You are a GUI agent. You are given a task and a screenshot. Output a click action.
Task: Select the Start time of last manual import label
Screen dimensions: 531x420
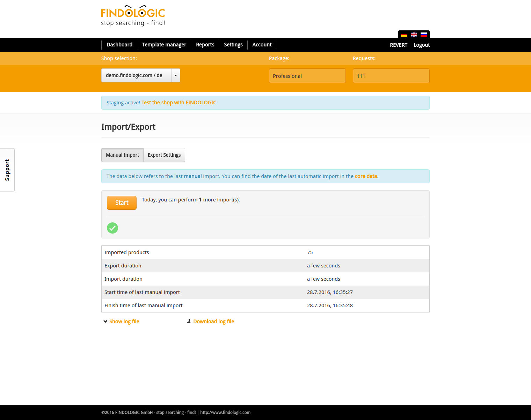click(142, 292)
